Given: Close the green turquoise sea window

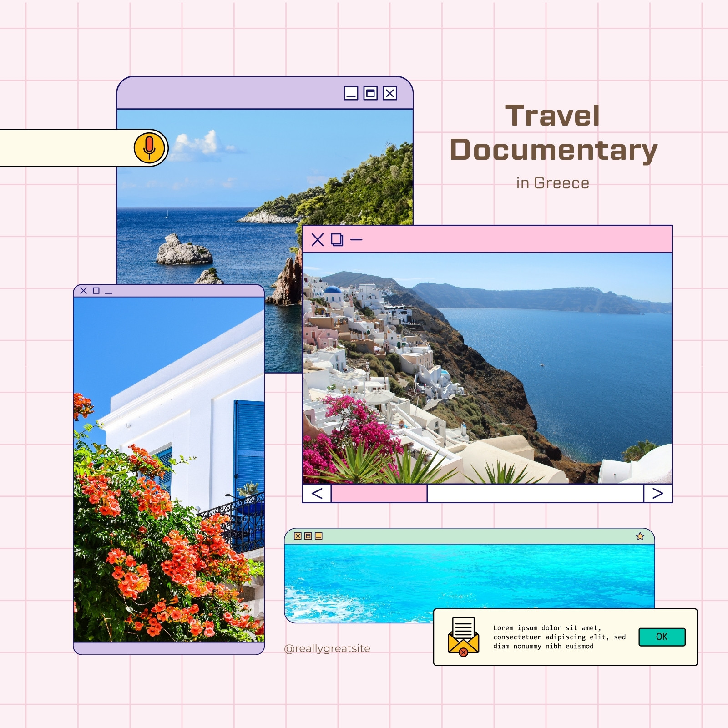Looking at the screenshot, I should point(298,536).
